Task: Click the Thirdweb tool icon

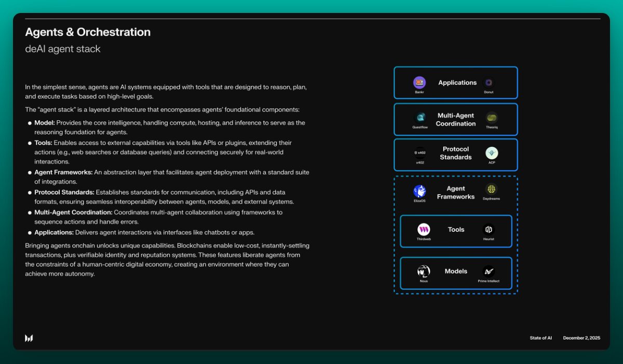Action: coord(424,229)
